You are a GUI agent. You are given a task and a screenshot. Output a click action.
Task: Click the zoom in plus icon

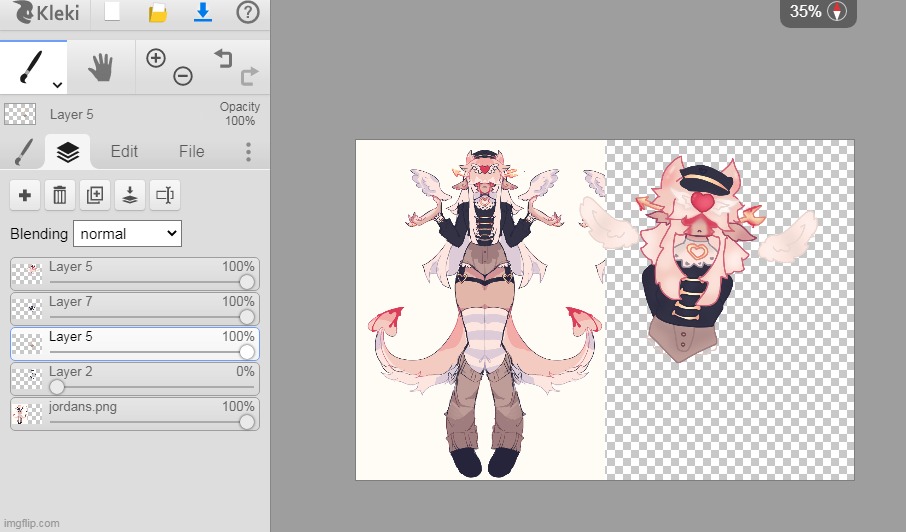156,58
